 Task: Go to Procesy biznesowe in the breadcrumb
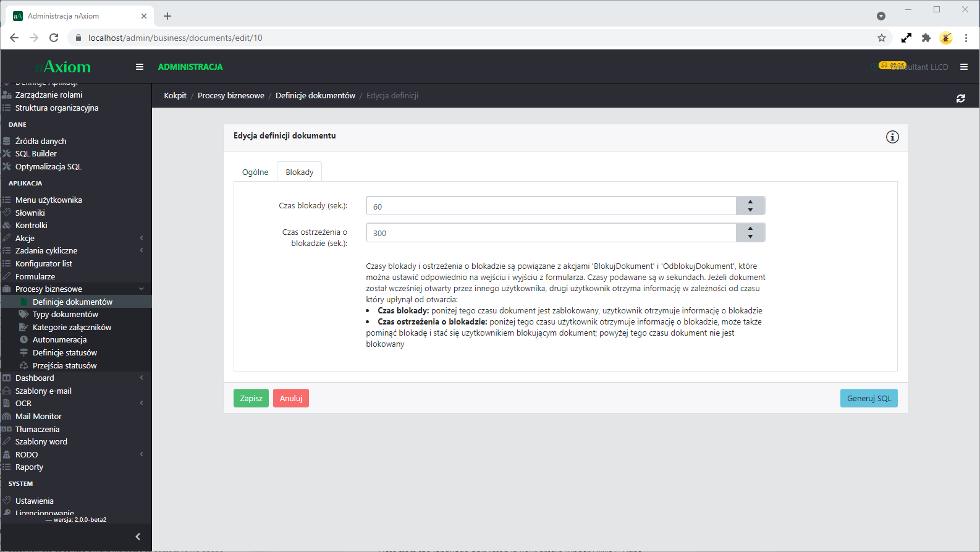pos(231,95)
